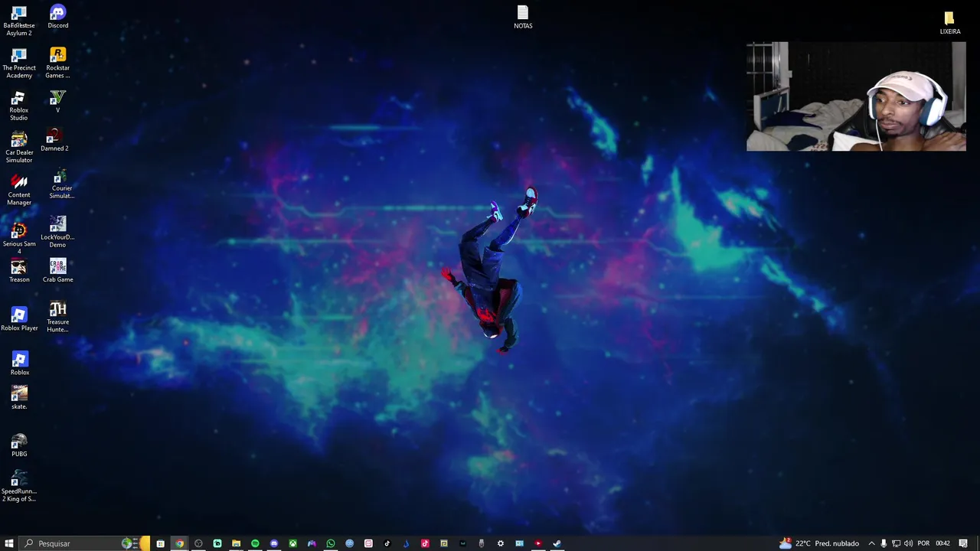980x551 pixels.
Task: Expand the hidden system tray icons
Action: click(871, 543)
